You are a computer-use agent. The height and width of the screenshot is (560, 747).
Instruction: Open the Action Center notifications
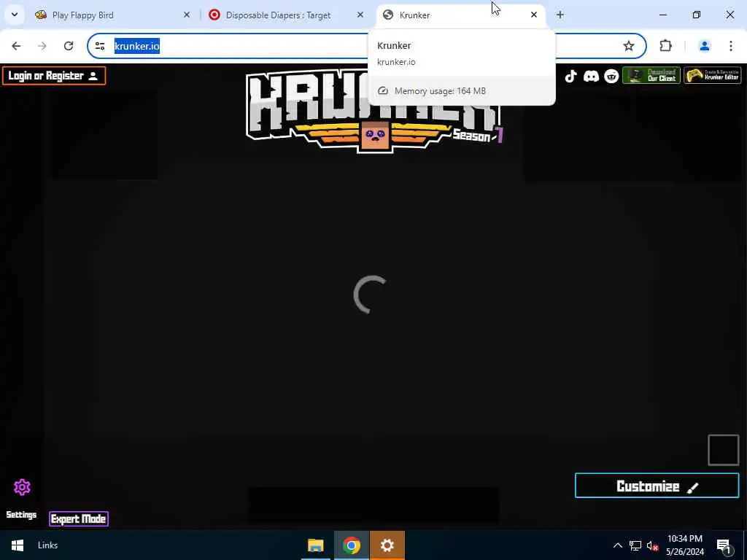click(x=724, y=545)
